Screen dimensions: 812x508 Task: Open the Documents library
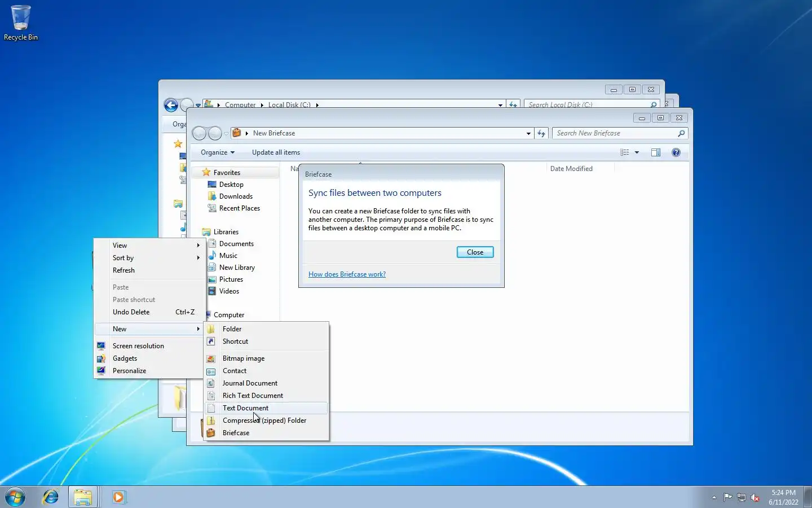pos(236,244)
